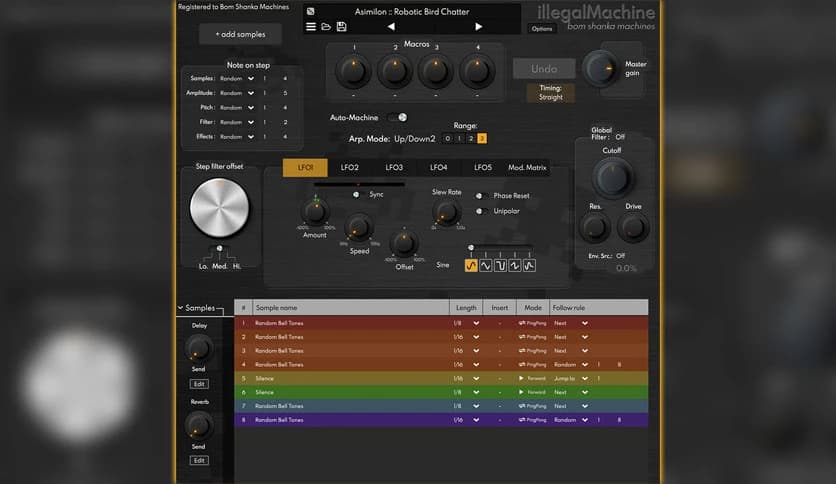The image size is (836, 484).
Task: Click Edit button under Delay Send
Action: click(199, 384)
